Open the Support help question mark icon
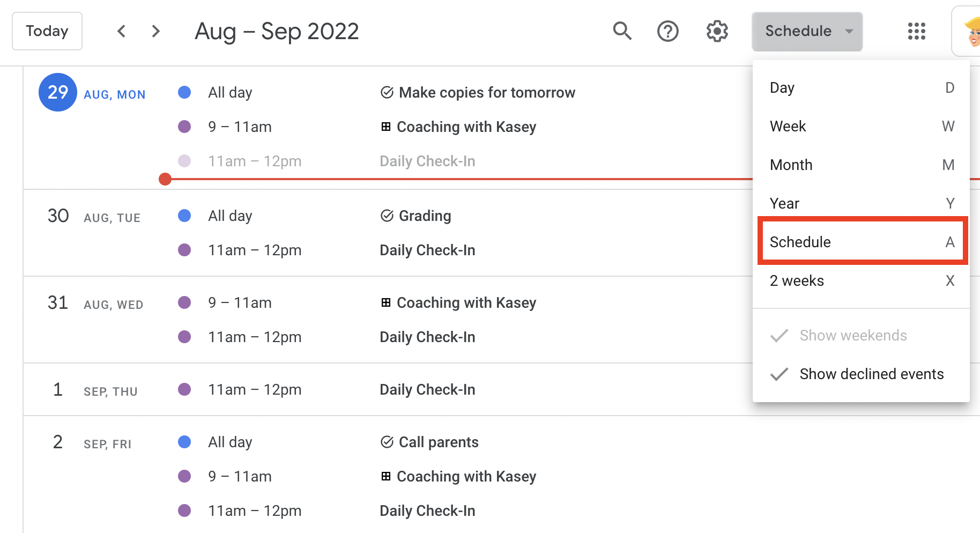980x533 pixels. [x=668, y=31]
